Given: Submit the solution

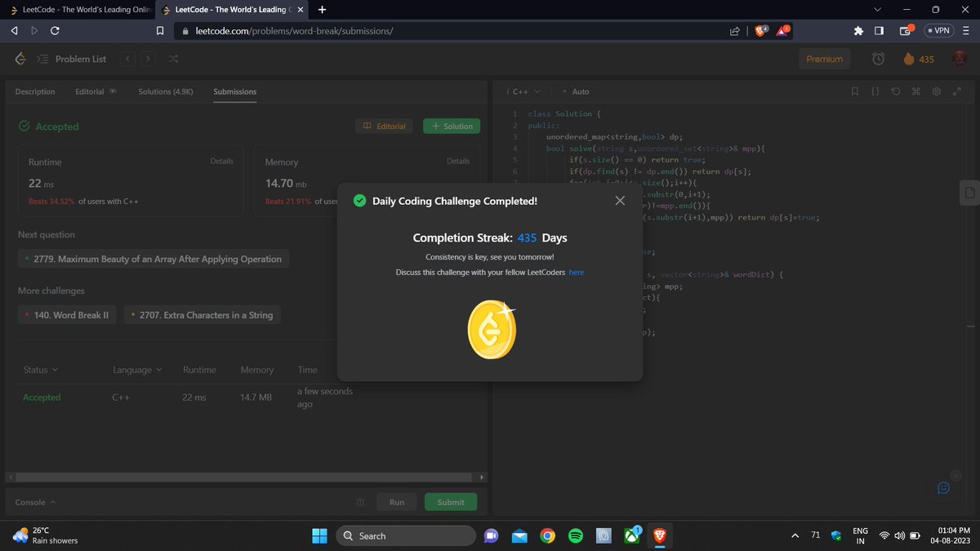Looking at the screenshot, I should 450,501.
